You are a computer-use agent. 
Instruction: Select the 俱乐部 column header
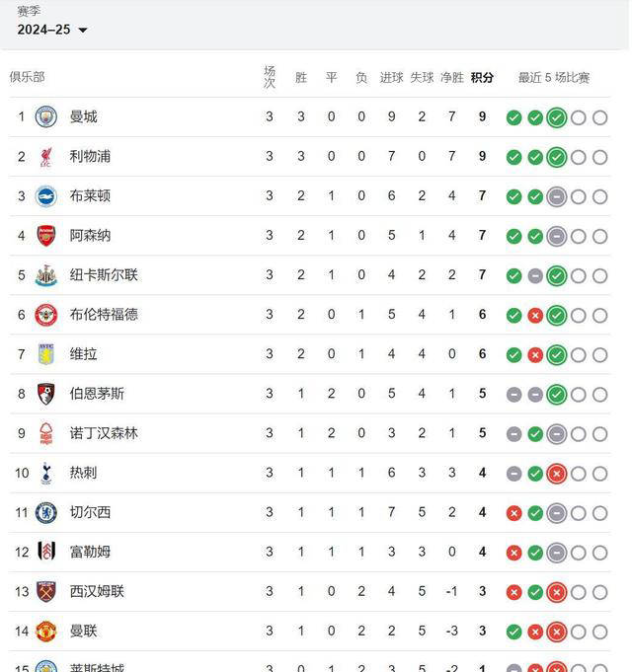pyautogui.click(x=27, y=77)
